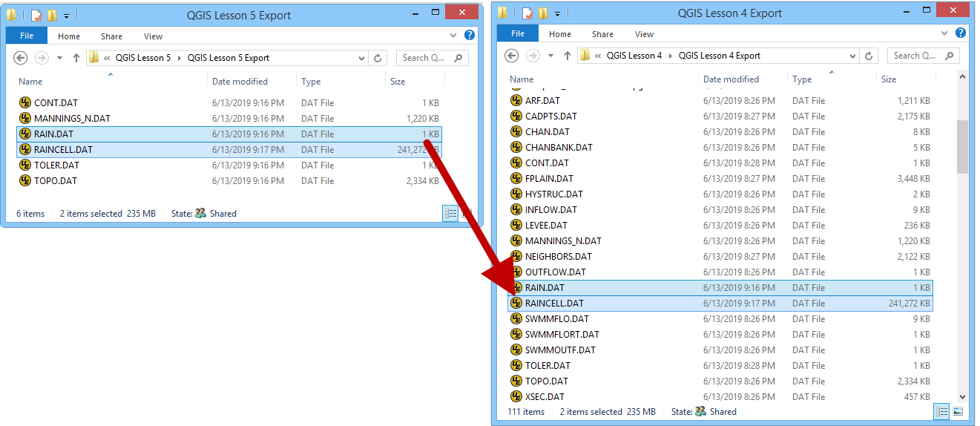Select the XSEC.DAT file icon

(516, 396)
